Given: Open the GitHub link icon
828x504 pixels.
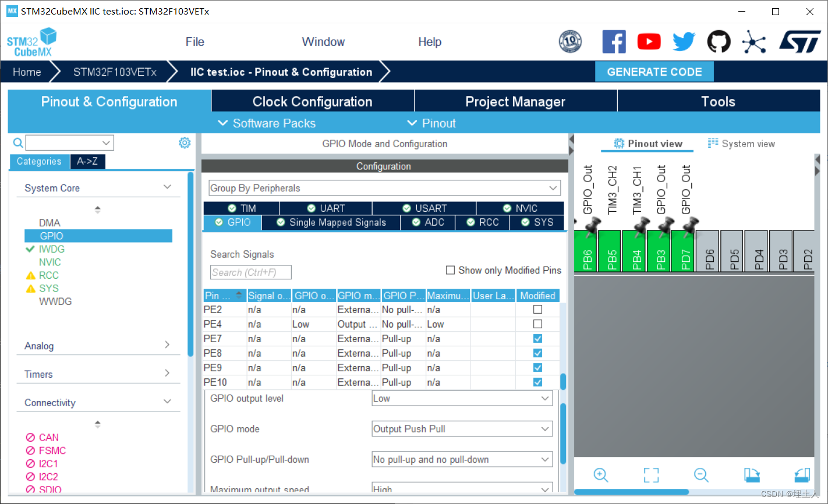Looking at the screenshot, I should [719, 42].
